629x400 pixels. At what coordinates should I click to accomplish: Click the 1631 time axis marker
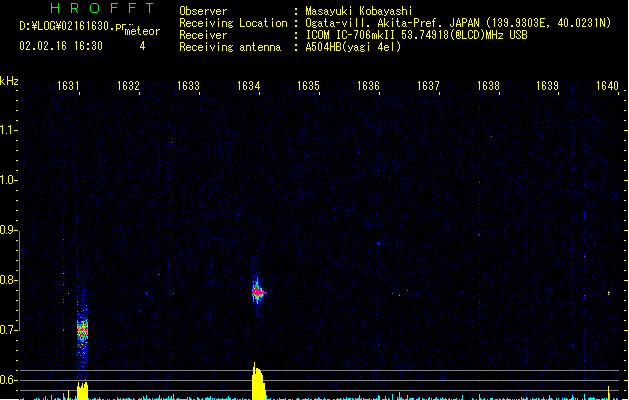[68, 86]
